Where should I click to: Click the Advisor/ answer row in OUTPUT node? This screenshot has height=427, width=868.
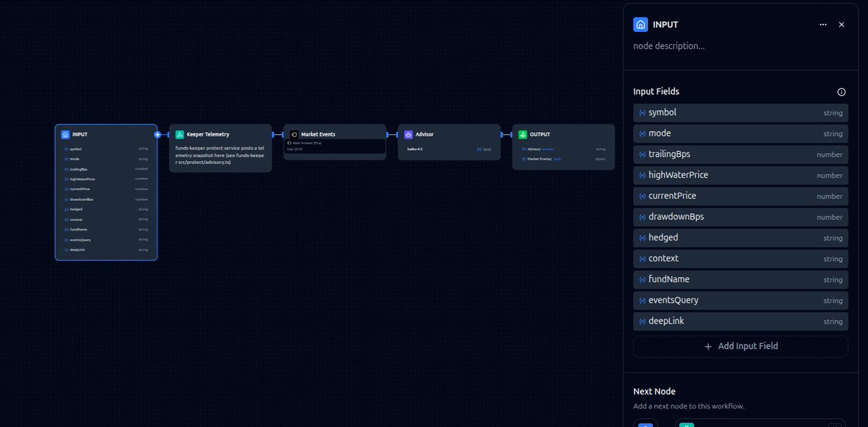563,149
